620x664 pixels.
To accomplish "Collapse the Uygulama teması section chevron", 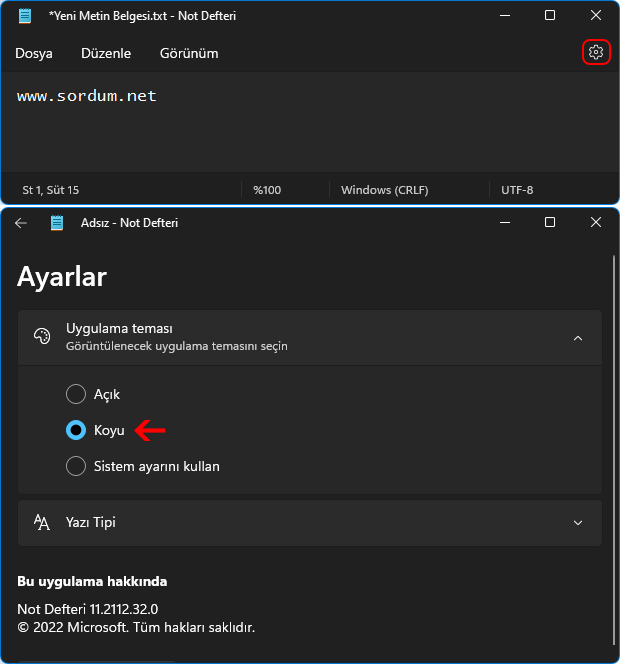I will [578, 338].
